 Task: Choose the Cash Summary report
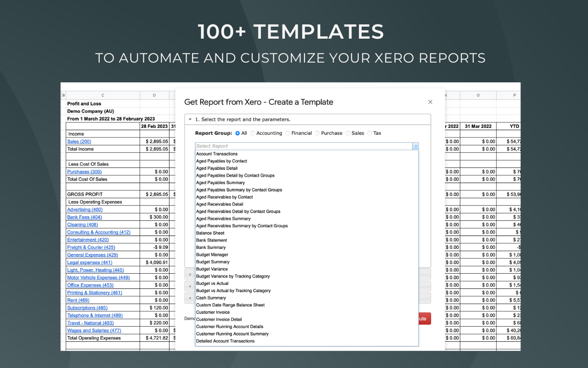point(307,298)
